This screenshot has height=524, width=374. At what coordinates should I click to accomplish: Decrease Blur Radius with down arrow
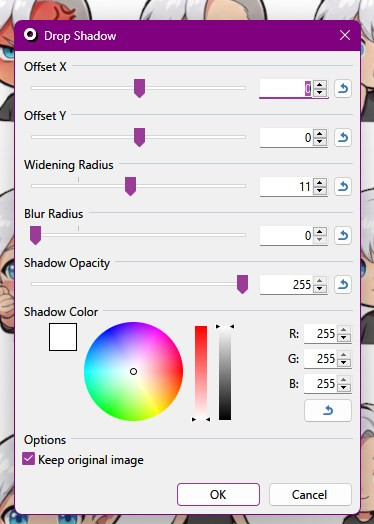pos(320,240)
